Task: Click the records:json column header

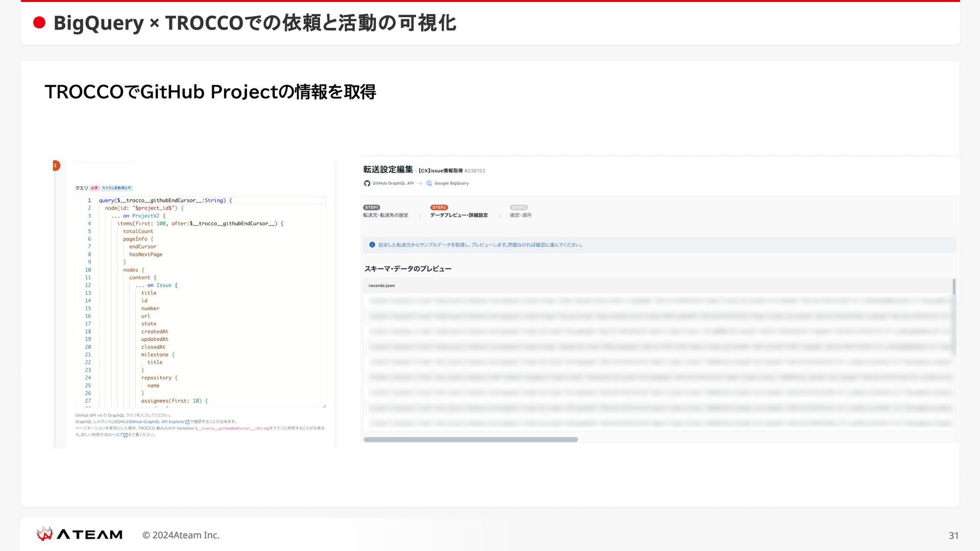Action: 382,286
